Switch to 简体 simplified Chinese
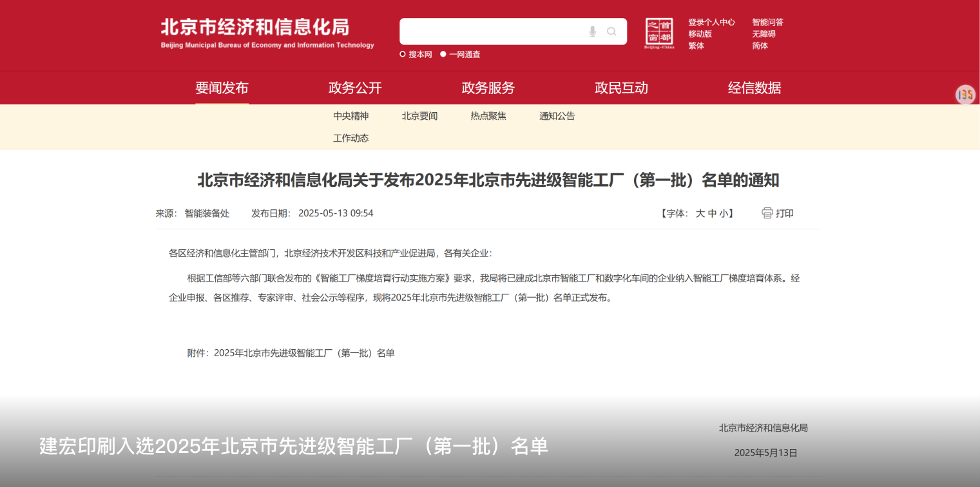The image size is (980, 487). point(760,45)
